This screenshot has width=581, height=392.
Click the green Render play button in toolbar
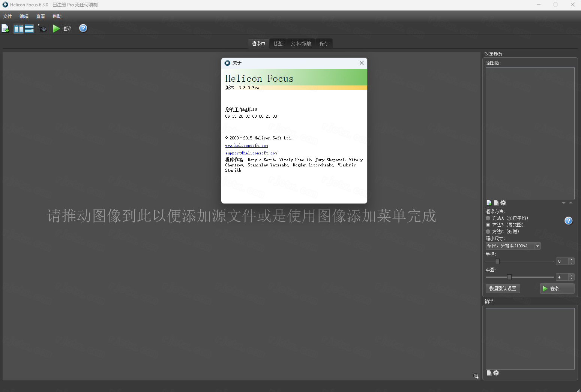point(62,28)
